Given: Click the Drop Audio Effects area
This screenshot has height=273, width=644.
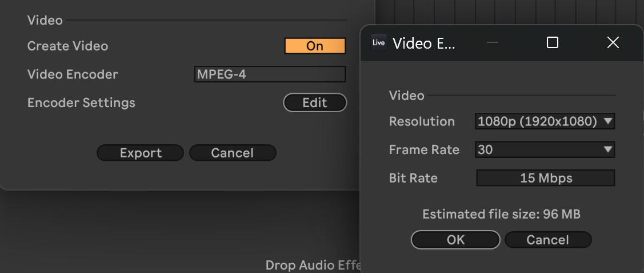Looking at the screenshot, I should coord(313,265).
